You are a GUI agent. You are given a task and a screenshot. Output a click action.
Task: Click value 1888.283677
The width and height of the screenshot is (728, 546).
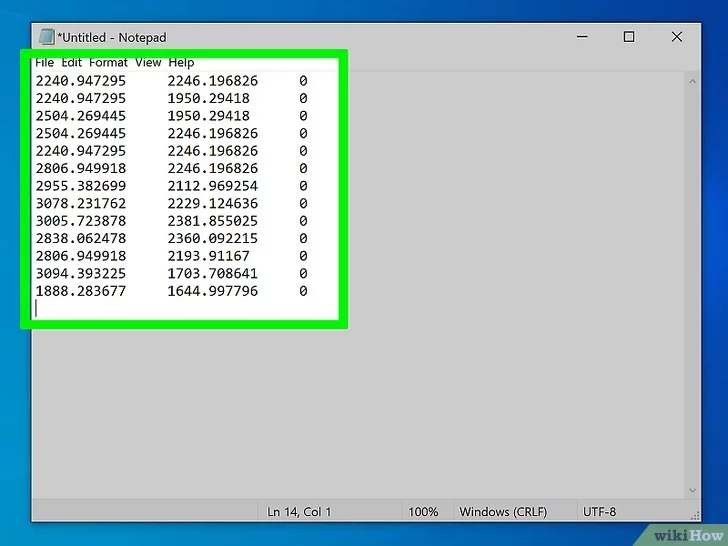tap(81, 291)
